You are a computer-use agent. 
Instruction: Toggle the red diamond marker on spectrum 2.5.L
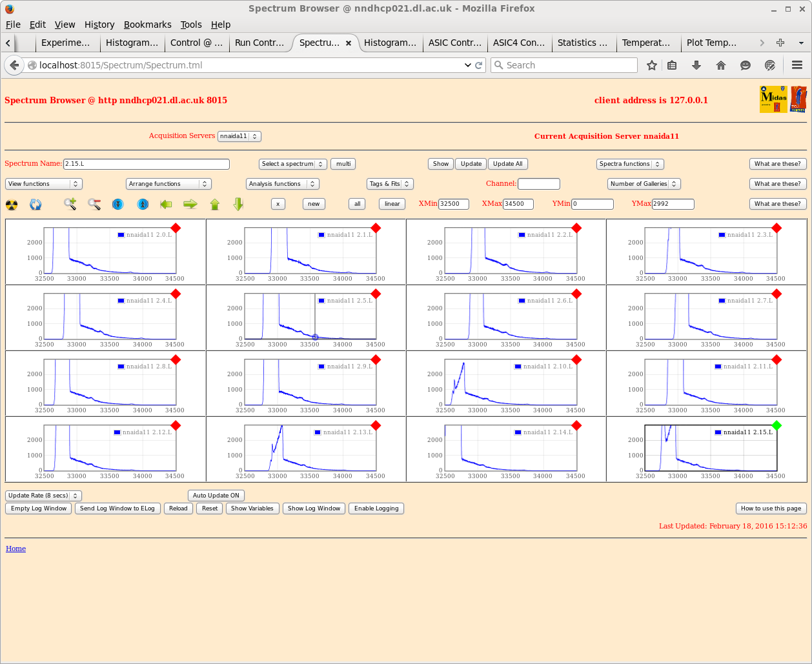tap(376, 294)
